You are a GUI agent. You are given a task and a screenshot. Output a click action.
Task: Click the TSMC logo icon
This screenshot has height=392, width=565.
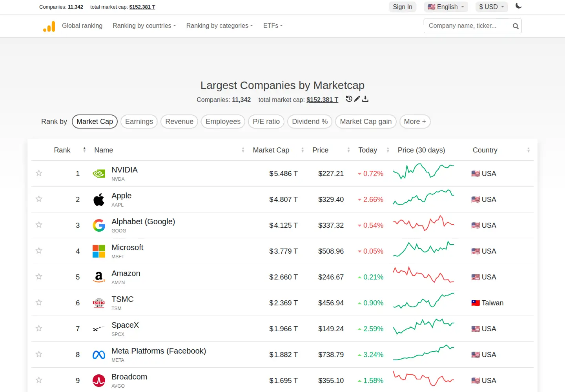(x=99, y=303)
